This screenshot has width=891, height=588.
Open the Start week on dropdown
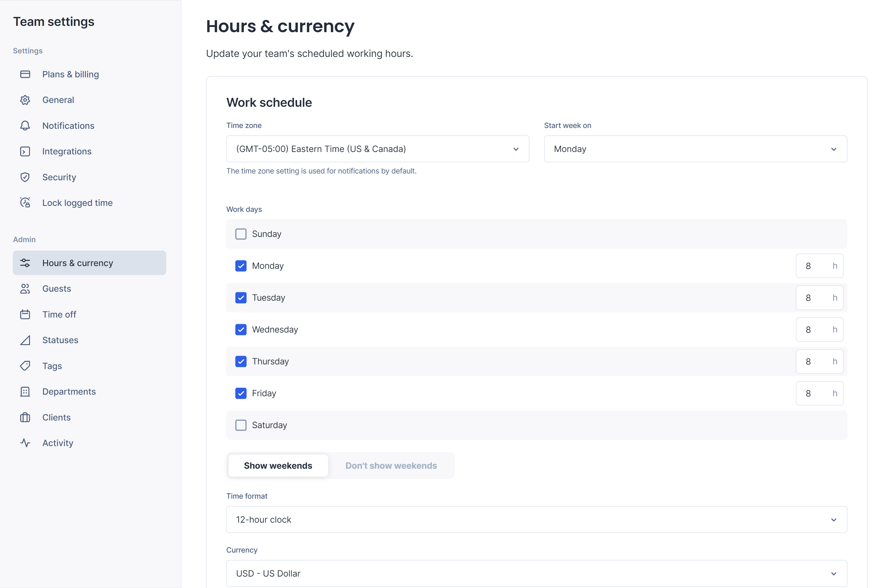point(695,149)
